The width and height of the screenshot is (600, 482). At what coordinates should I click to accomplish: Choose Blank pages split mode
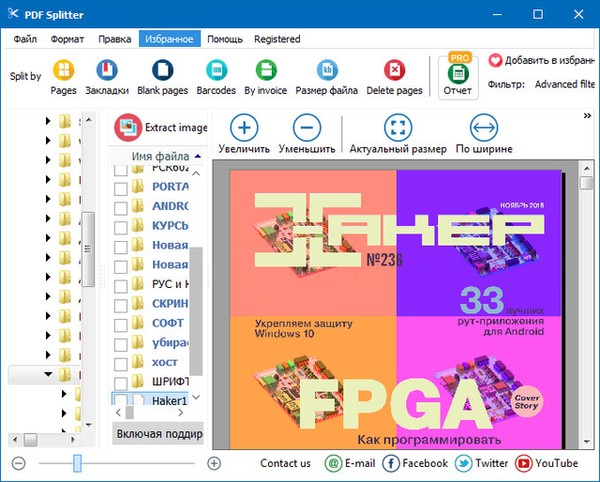(x=162, y=77)
